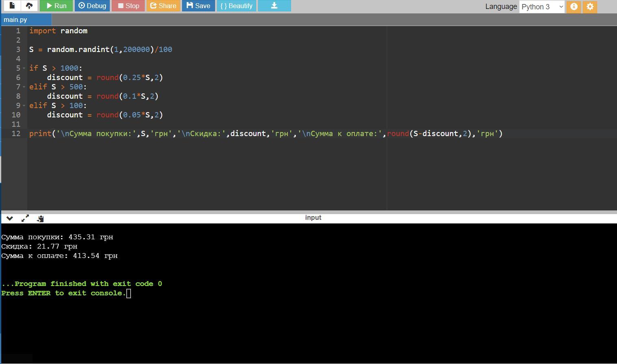Fold the 'if S > 1000' block
617x364 pixels.
[x=24, y=68]
